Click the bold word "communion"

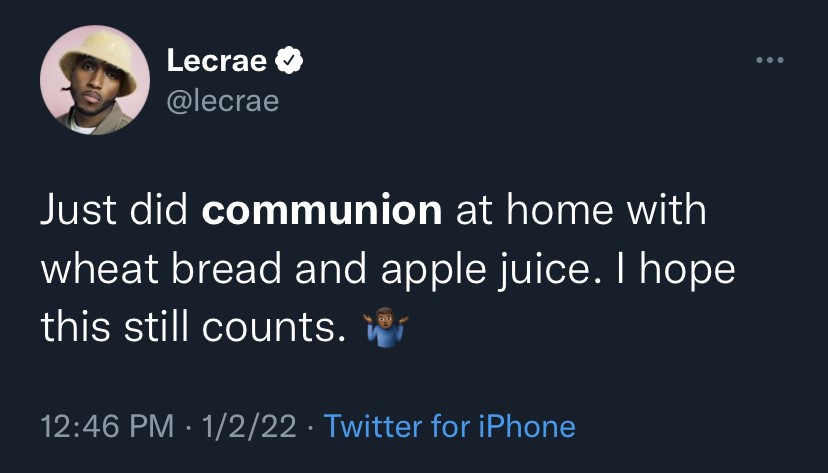click(322, 211)
